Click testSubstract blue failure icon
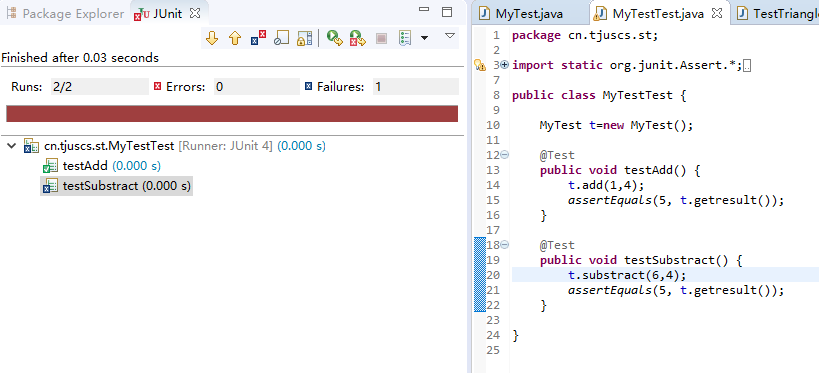 point(50,186)
